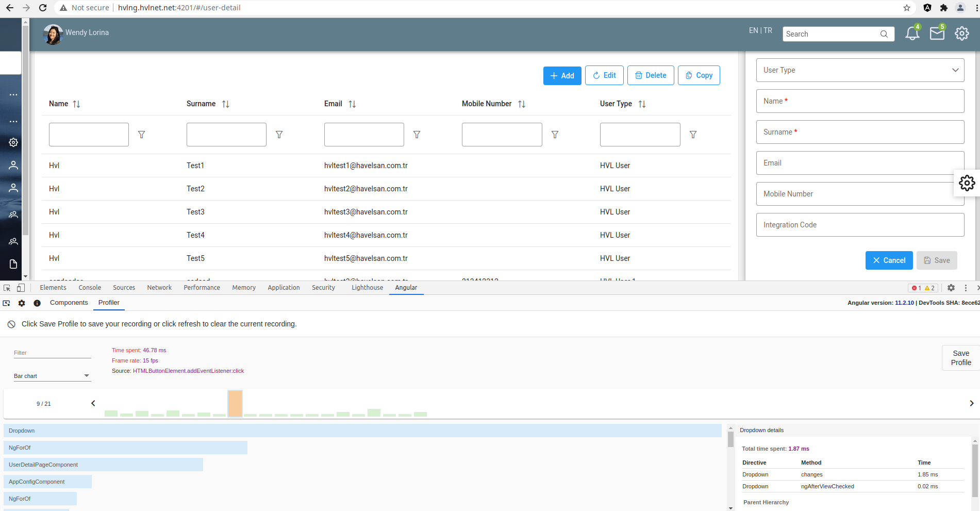The height and width of the screenshot is (511, 980).
Task: Sort by Name column arrows
Action: coord(76,104)
